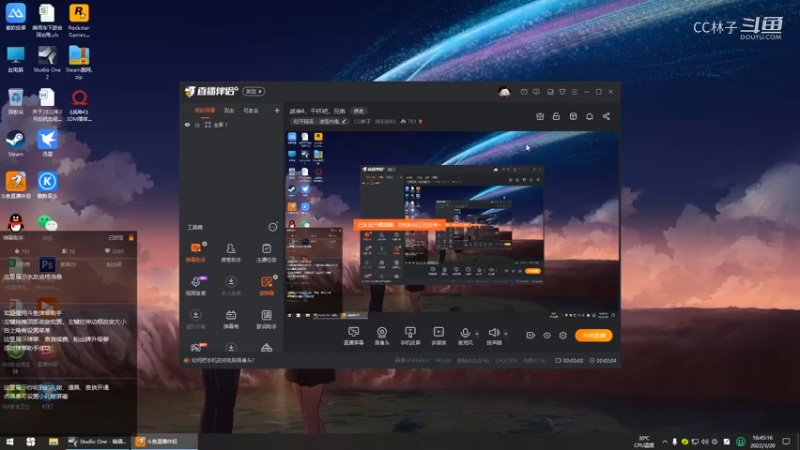
Task: Add 摄像头 camera source
Action: click(x=382, y=336)
